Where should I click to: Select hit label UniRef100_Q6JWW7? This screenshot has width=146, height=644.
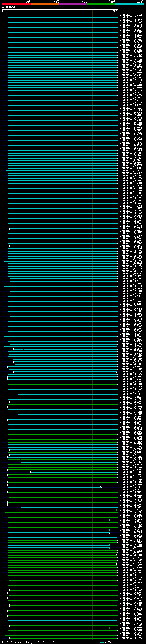click(131, 628)
